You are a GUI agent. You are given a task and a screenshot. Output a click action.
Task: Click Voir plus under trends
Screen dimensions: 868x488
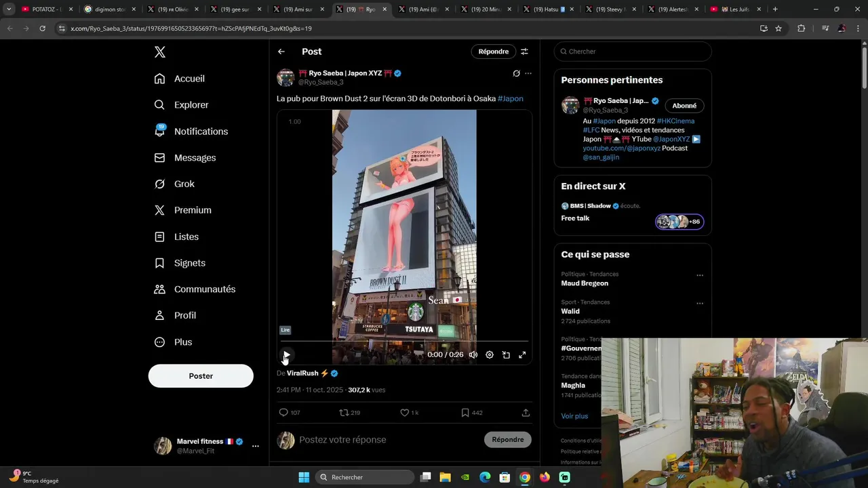point(574,416)
